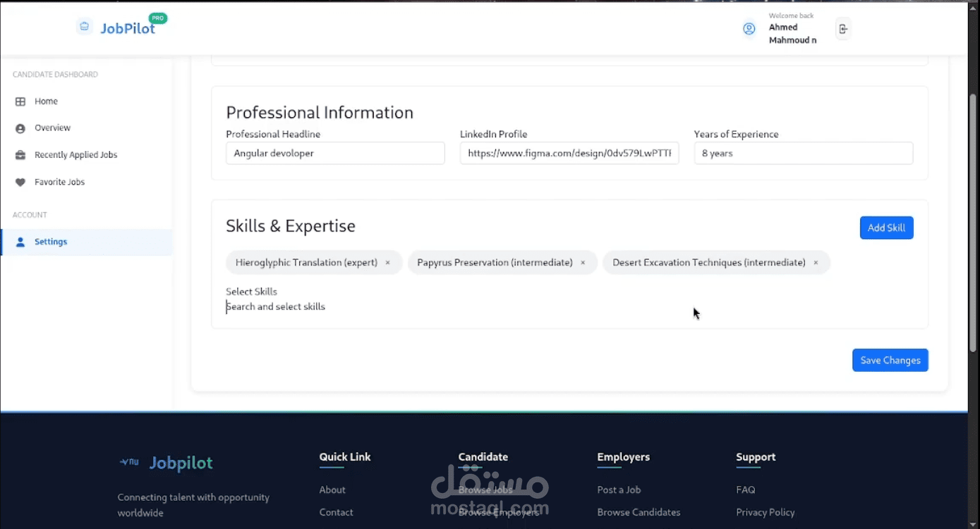The width and height of the screenshot is (980, 529).
Task: Click the Ahmed Mahmoud n username text
Action: click(x=792, y=34)
